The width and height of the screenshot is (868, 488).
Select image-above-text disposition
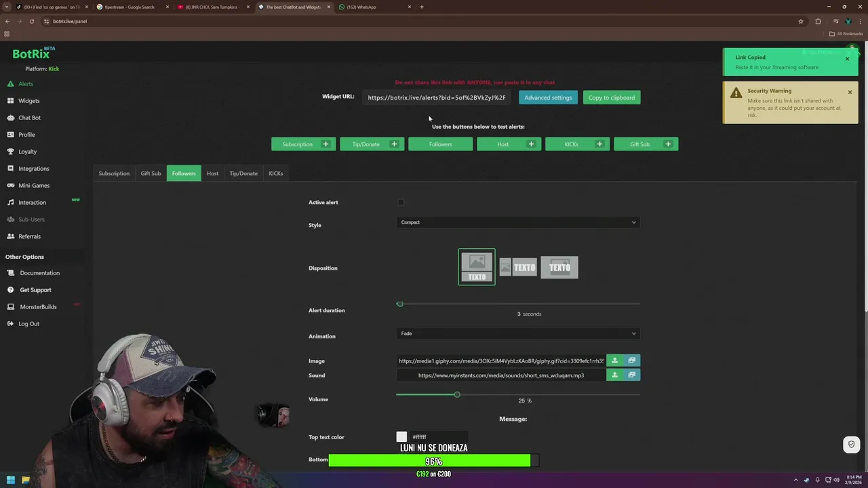(477, 267)
